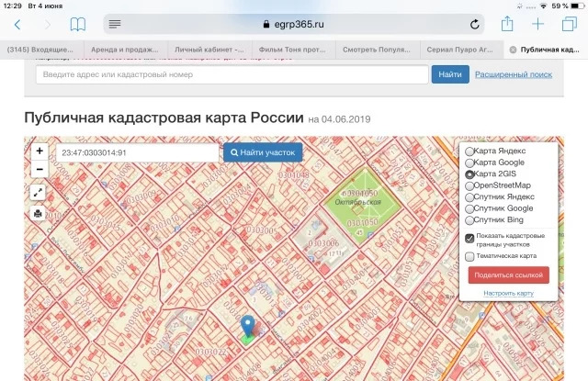Zoom in on the map
The height and width of the screenshot is (381, 588).
(40, 151)
